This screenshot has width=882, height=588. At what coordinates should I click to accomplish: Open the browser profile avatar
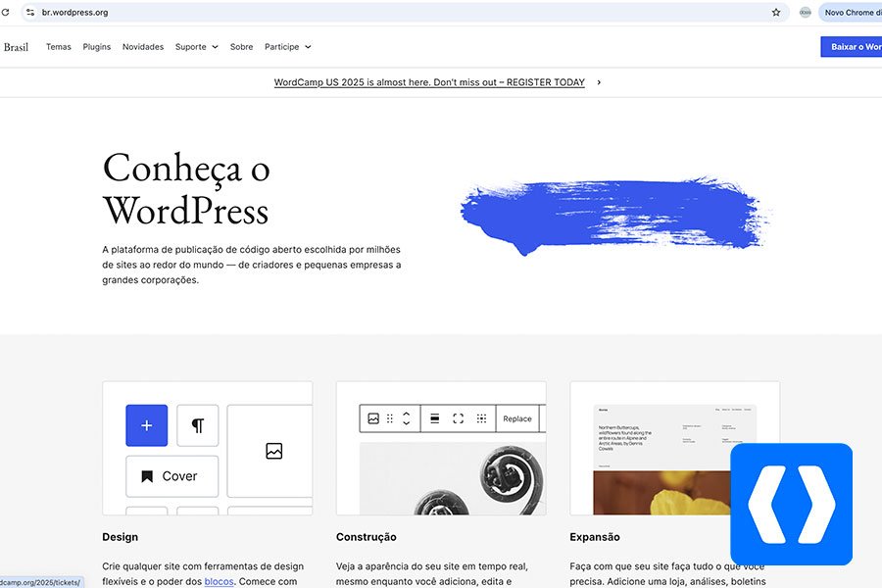tap(805, 12)
